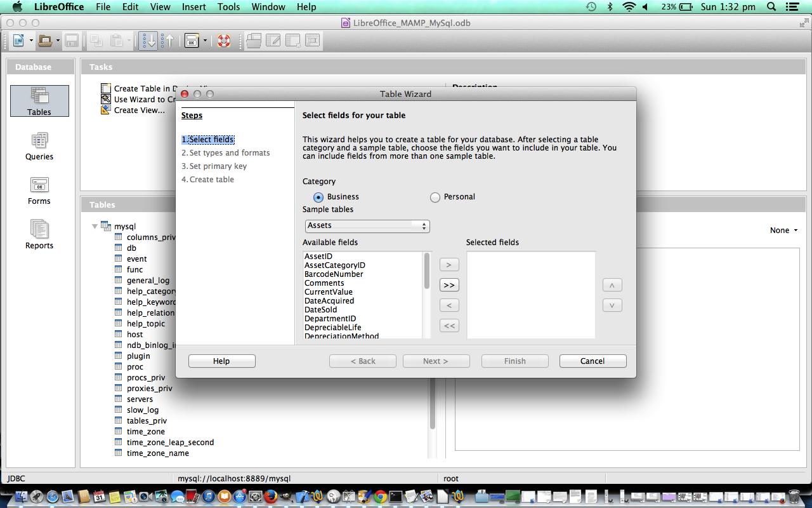Click the Paste clipboard toolbar icon
812x508 pixels.
tap(117, 41)
